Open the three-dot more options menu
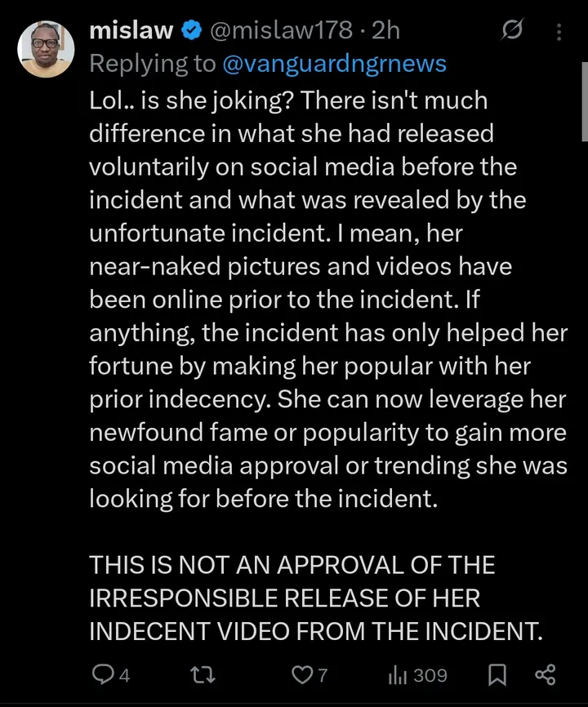588x707 pixels. 559,32
